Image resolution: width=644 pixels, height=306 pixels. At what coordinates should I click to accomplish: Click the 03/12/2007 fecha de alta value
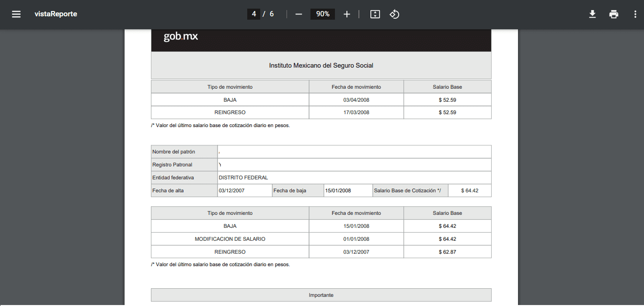tap(232, 190)
